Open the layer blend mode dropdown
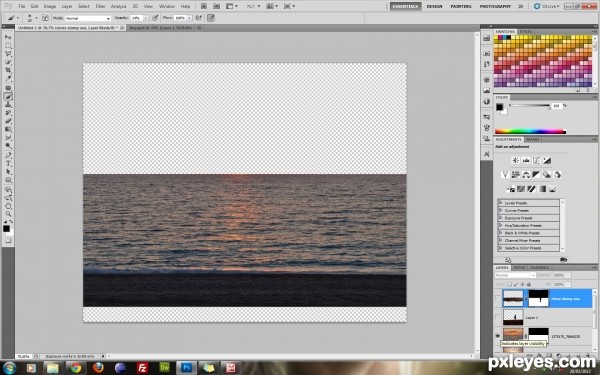Screen dimensions: 600x375 coord(515,275)
